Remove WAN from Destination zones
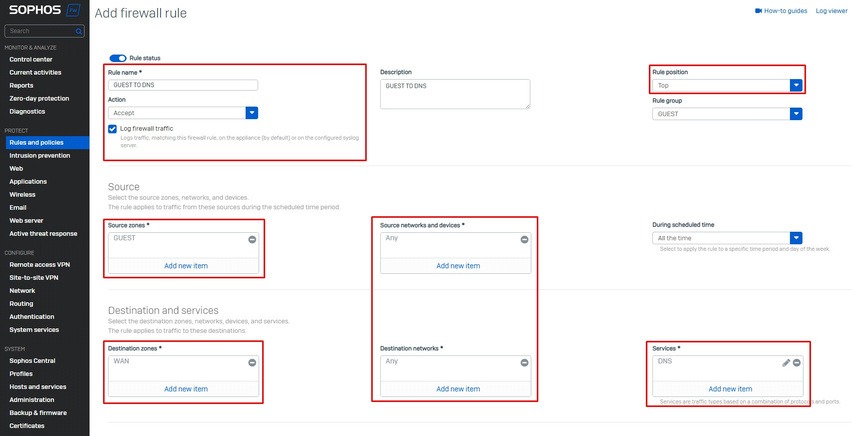This screenshot has height=436, width=852. (252, 363)
